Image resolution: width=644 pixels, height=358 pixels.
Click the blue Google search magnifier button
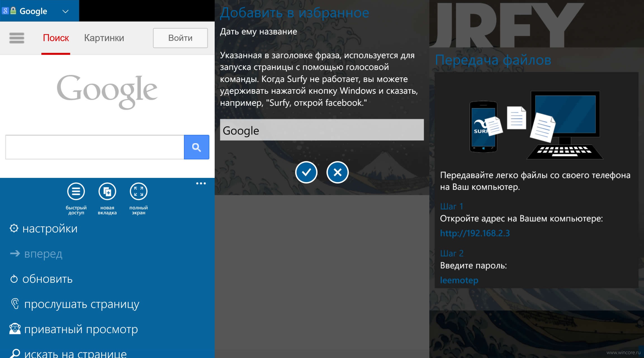tap(196, 147)
